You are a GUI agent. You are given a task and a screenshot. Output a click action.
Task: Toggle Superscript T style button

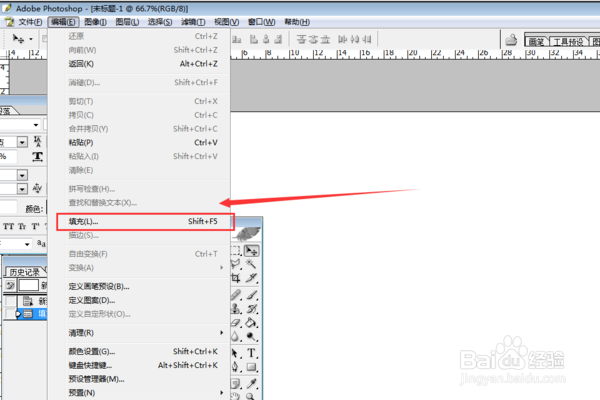point(35,226)
